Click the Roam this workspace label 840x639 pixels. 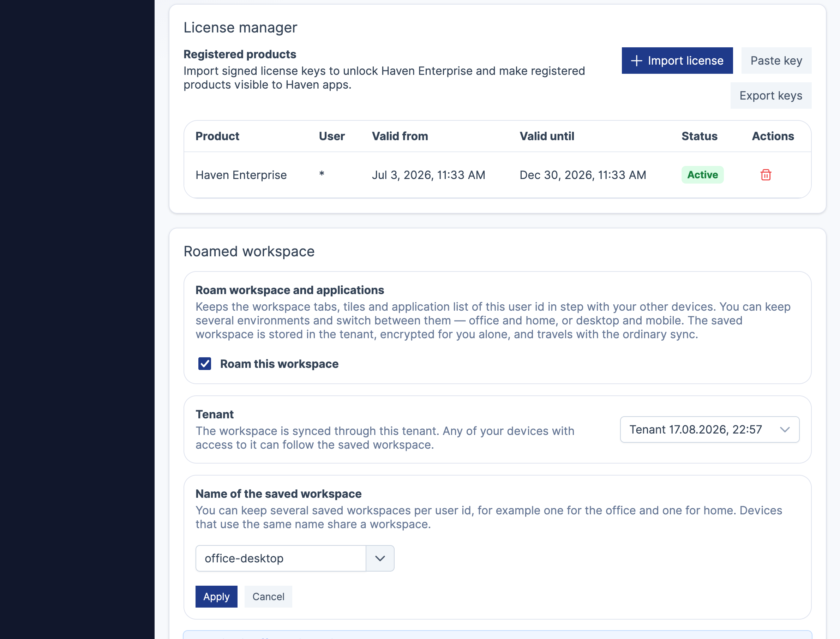pos(279,364)
